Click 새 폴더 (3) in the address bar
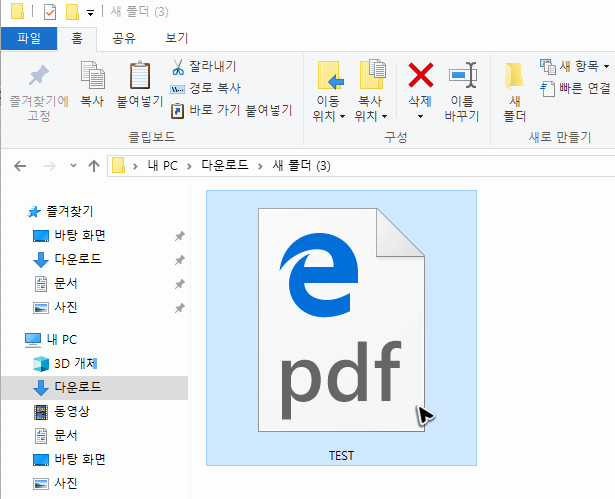The image size is (615, 499). click(302, 166)
